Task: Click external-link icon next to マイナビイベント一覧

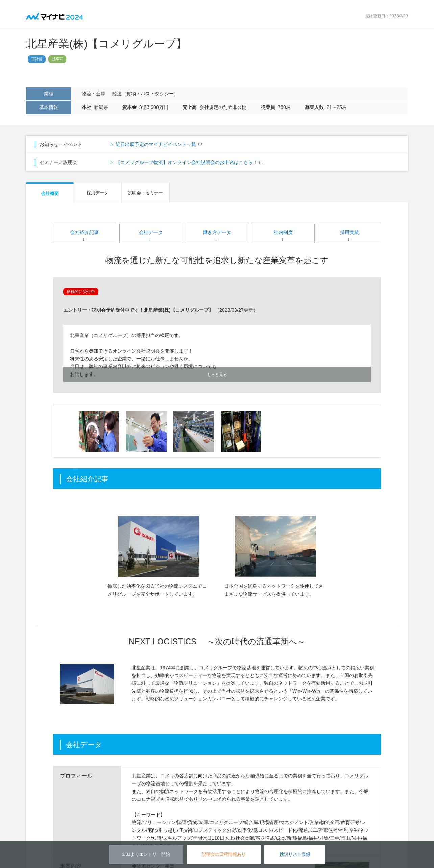Action: click(200, 144)
